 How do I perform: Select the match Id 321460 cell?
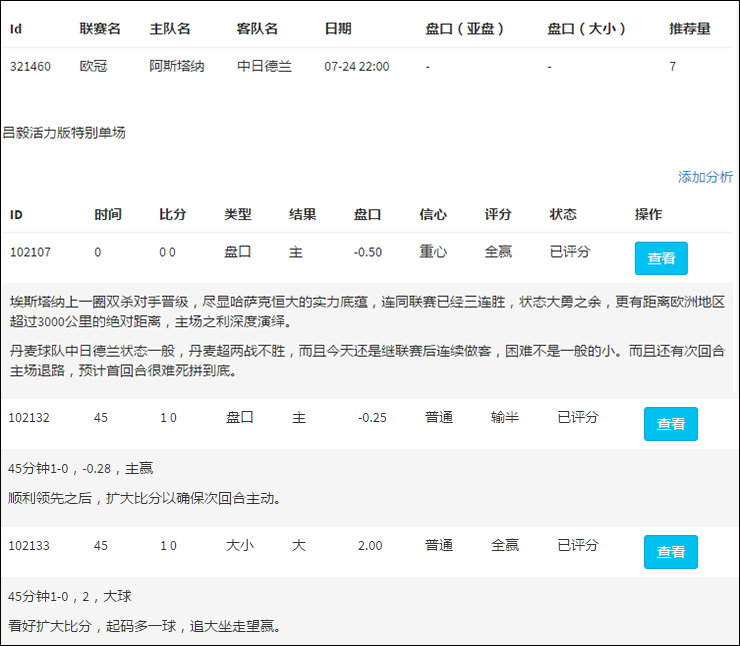[30, 67]
